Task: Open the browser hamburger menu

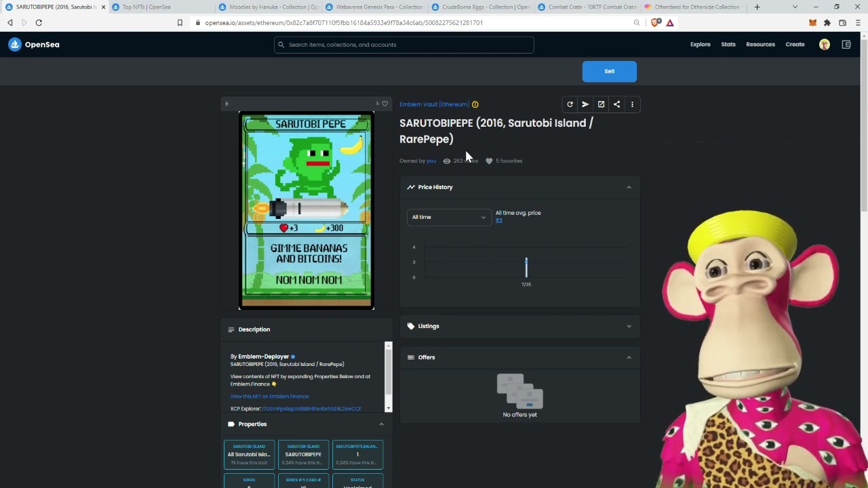Action: [858, 22]
